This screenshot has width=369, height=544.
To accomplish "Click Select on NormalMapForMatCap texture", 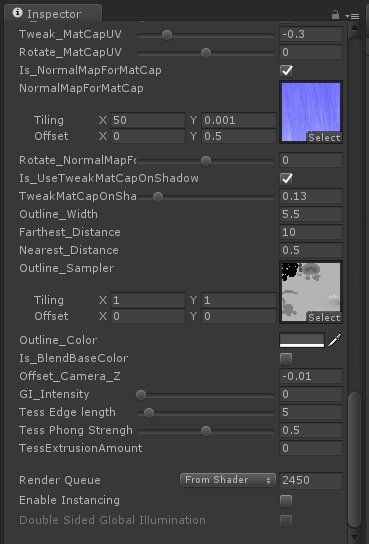I will pyautogui.click(x=324, y=137).
